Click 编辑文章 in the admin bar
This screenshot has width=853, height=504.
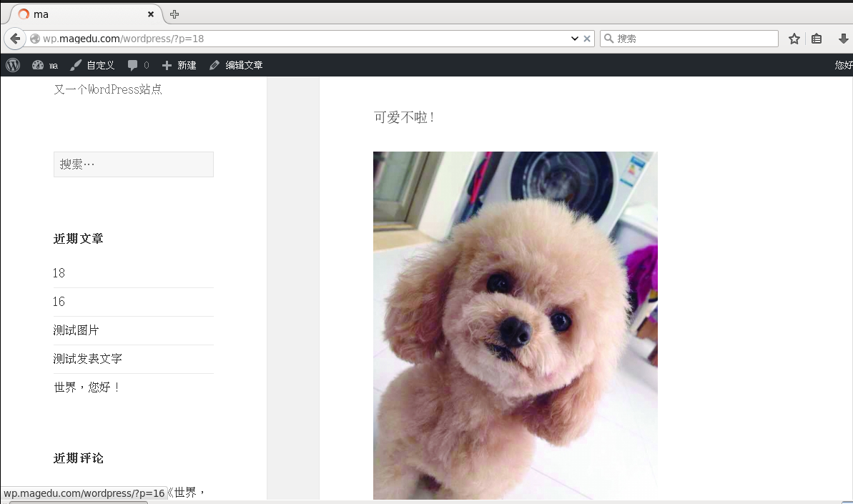pyautogui.click(x=236, y=65)
